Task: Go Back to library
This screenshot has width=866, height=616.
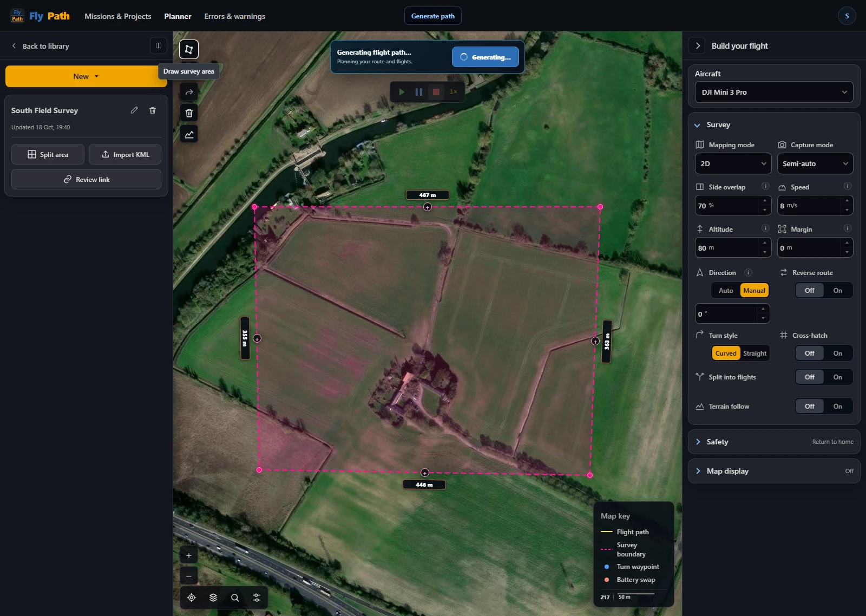Action: 41,46
